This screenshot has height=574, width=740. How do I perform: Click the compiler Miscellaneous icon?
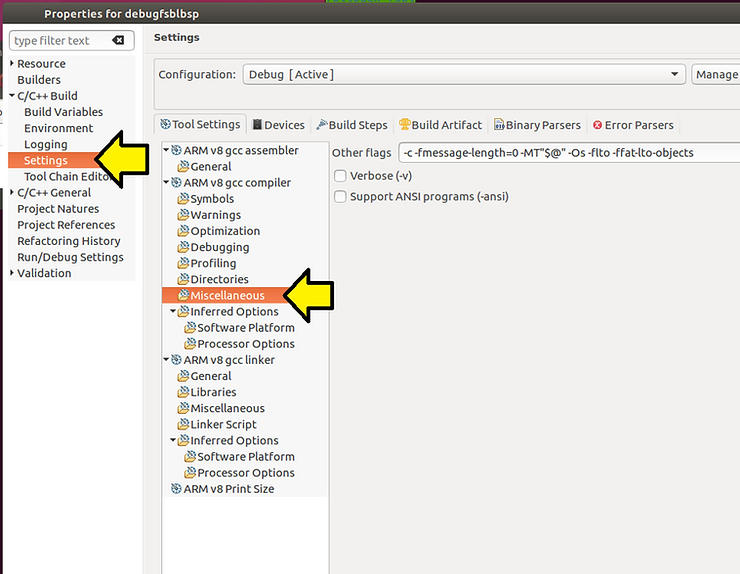tap(183, 295)
